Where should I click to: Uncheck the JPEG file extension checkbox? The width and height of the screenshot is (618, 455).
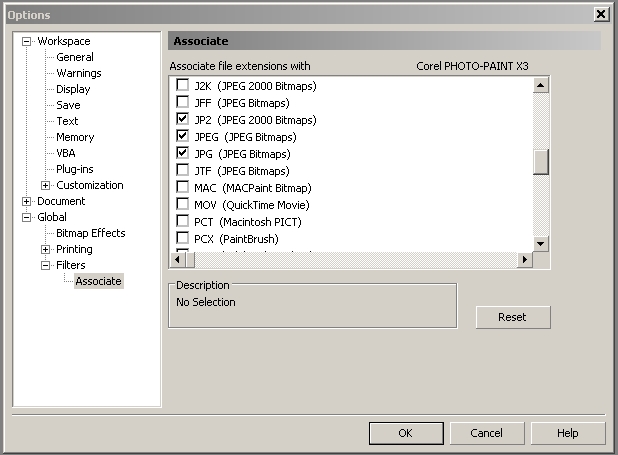click(183, 136)
